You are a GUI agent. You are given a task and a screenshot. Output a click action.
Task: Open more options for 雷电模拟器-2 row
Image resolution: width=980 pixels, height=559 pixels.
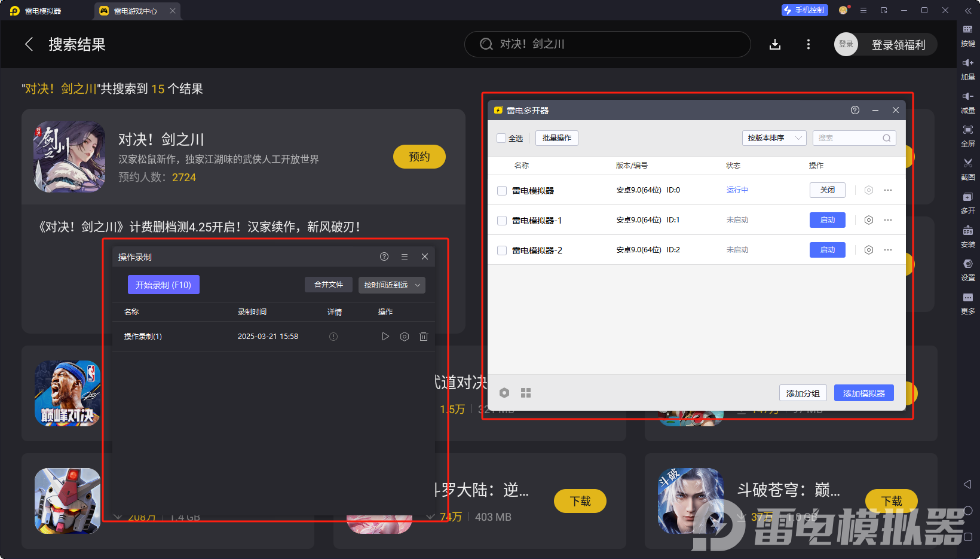click(x=888, y=250)
